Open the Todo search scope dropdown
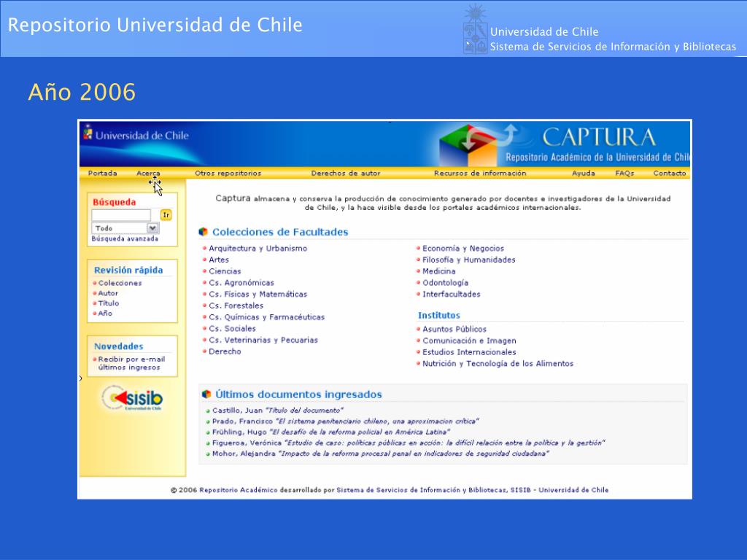The width and height of the screenshot is (747, 560). pyautogui.click(x=125, y=228)
